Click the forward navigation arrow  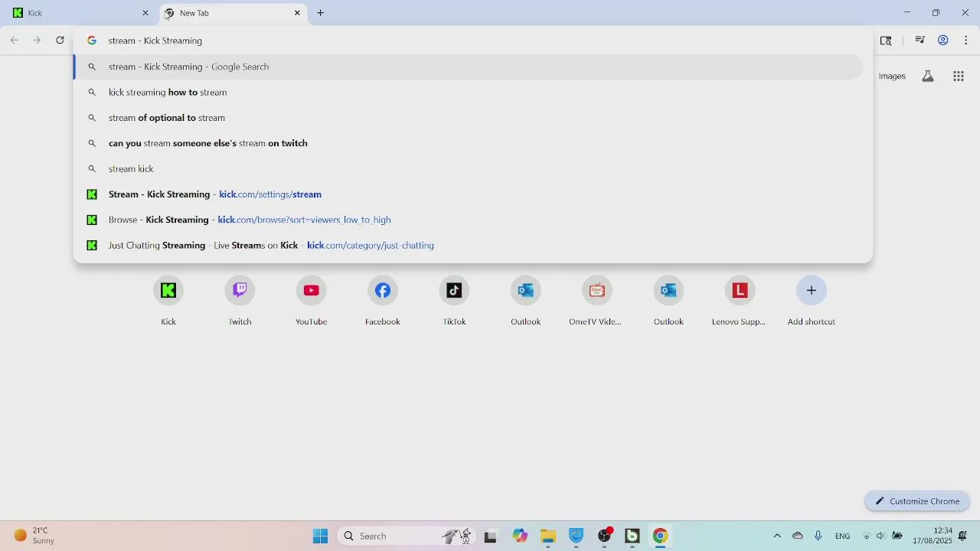37,41
